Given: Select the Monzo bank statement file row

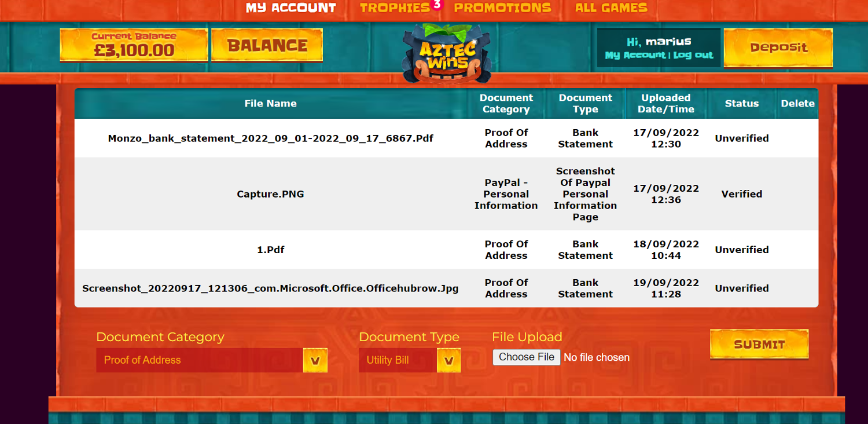Looking at the screenshot, I should (270, 138).
